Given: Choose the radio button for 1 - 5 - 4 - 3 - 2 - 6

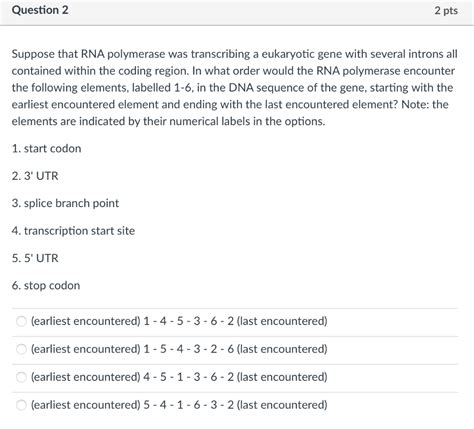Looking at the screenshot, I should pyautogui.click(x=21, y=349).
